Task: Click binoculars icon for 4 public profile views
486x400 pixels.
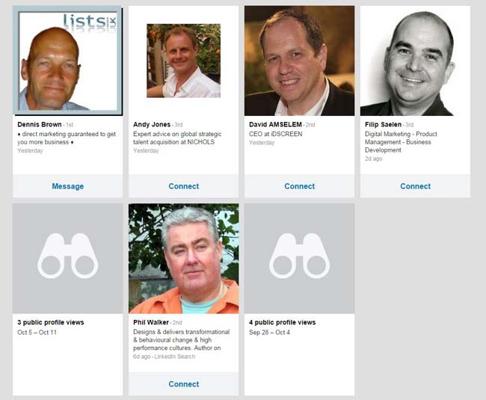Action: [x=299, y=256]
